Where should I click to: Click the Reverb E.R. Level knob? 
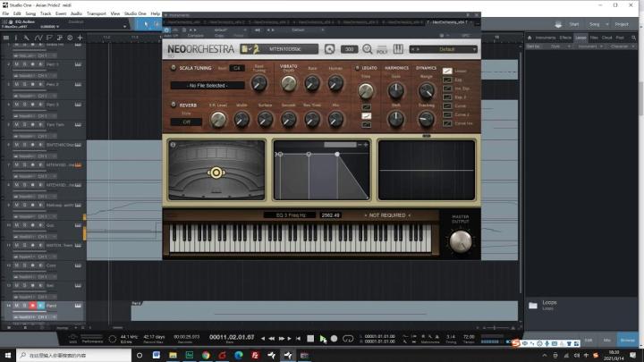pos(218,120)
